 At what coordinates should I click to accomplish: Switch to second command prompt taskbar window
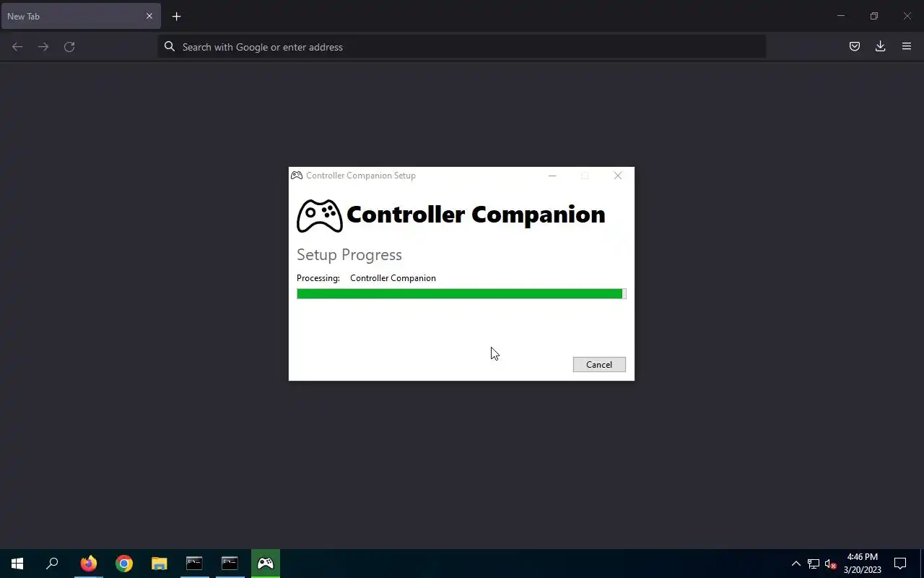[x=230, y=564]
